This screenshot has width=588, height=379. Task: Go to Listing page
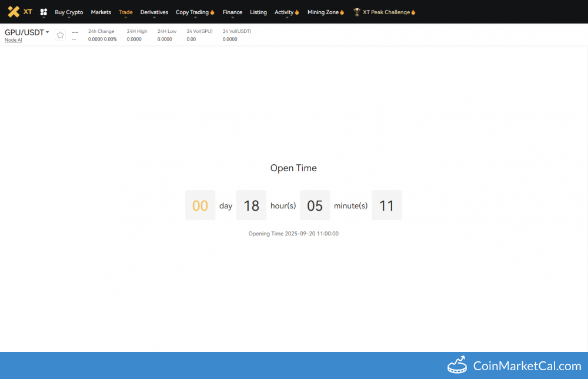pos(258,12)
